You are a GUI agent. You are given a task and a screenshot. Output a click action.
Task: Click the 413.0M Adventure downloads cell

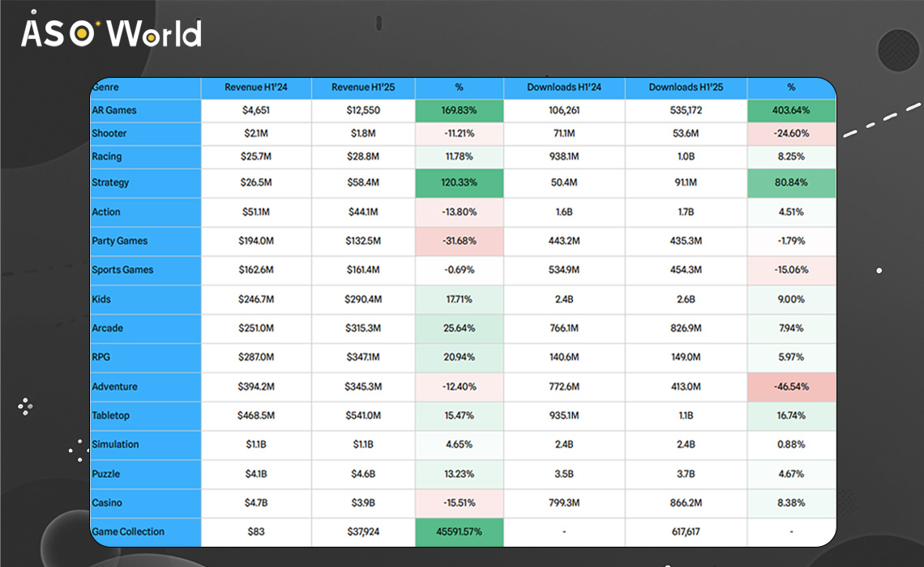686,387
